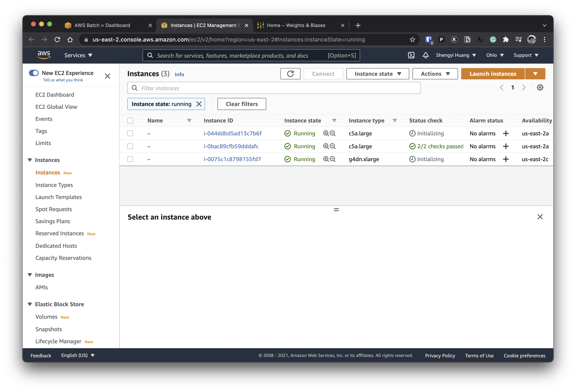Zoom-in filter icon on first Running row
This screenshot has height=392, width=576.
326,133
